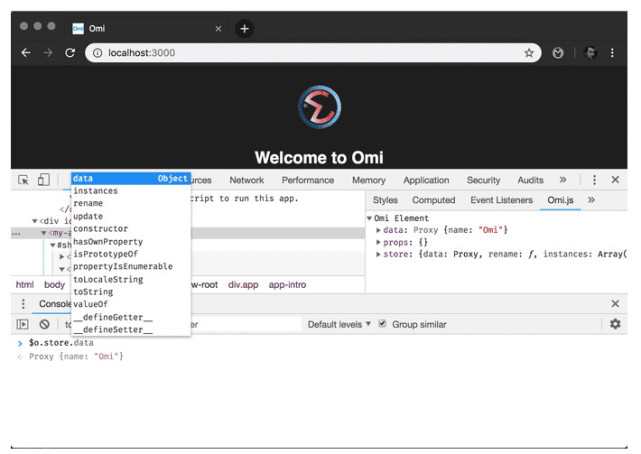Open a new browser tab
The height and width of the screenshot is (454, 641).
[x=244, y=29]
